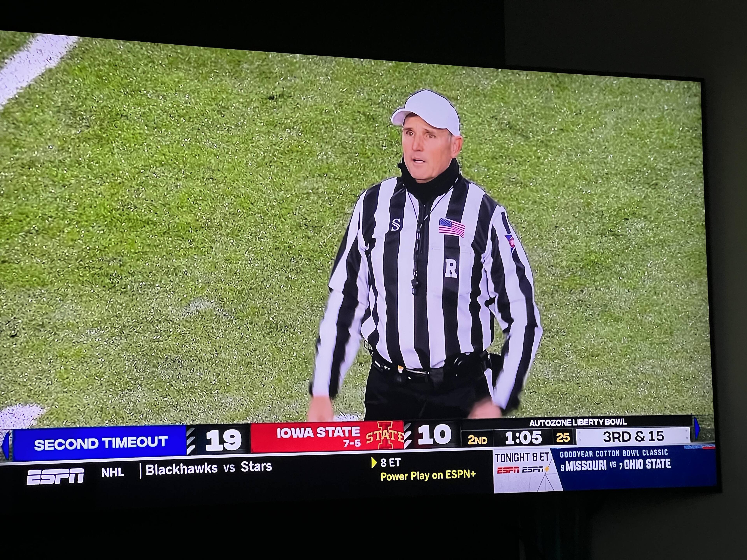Viewport: 747px width, 560px height.
Task: Click the score 19
Action: pyautogui.click(x=223, y=440)
